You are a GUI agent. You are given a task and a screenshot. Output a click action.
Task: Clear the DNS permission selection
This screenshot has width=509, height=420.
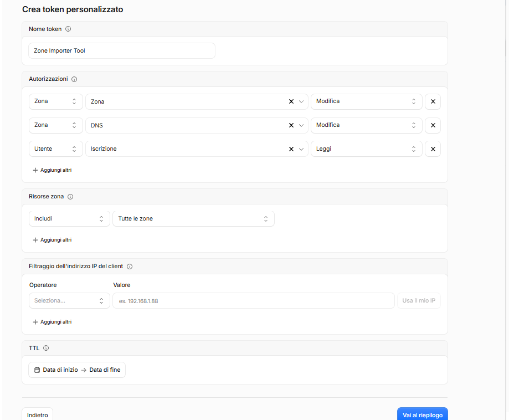click(291, 125)
